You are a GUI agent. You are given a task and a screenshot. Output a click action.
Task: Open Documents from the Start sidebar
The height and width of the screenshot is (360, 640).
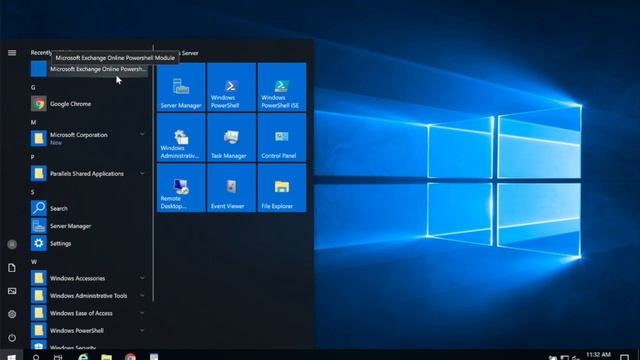point(12,268)
